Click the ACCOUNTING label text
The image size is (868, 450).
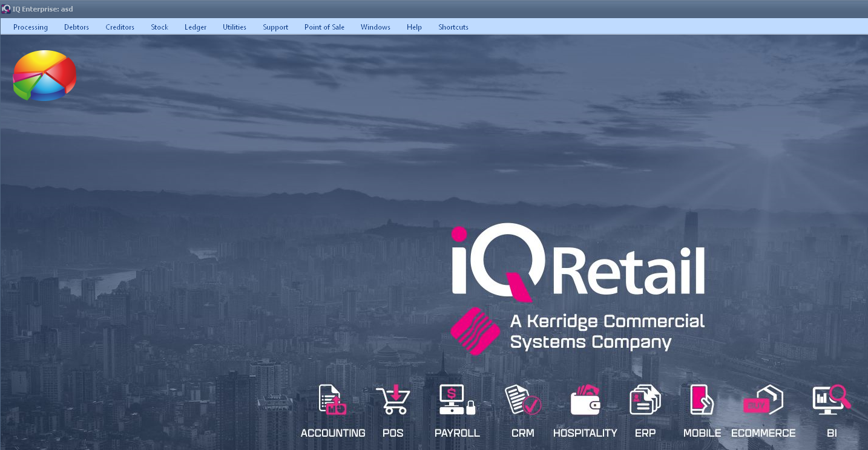[x=333, y=433]
